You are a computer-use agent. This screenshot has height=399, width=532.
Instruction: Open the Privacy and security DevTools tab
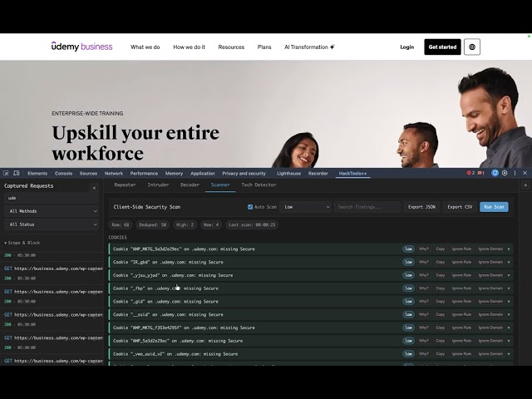pos(244,174)
